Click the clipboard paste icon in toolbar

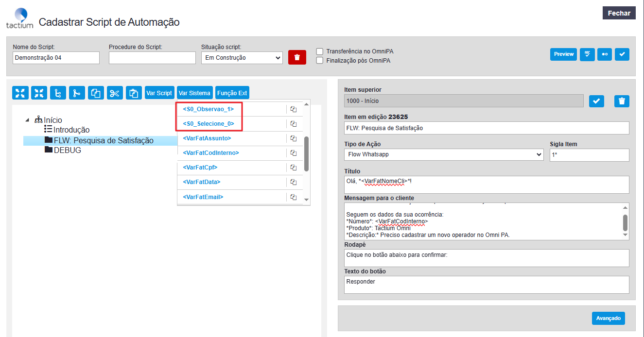(134, 93)
